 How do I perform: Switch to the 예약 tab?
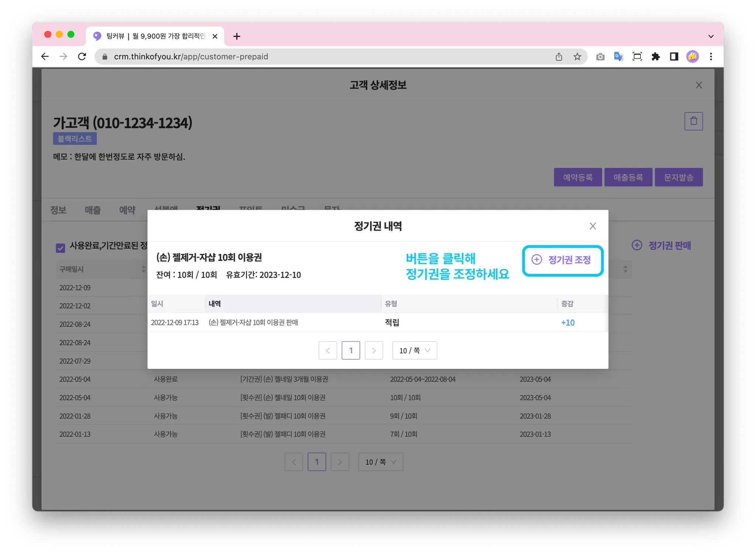127,210
